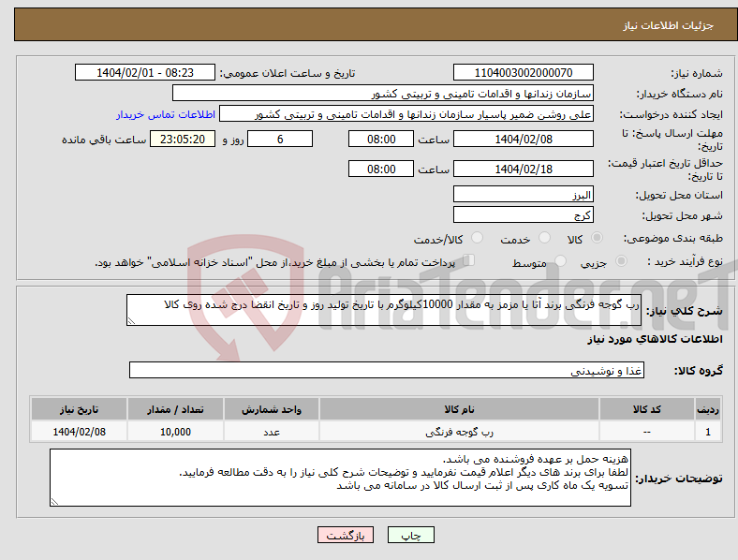The image size is (738, 560).
Task: Click the چاپ (print) button
Action: tap(410, 535)
